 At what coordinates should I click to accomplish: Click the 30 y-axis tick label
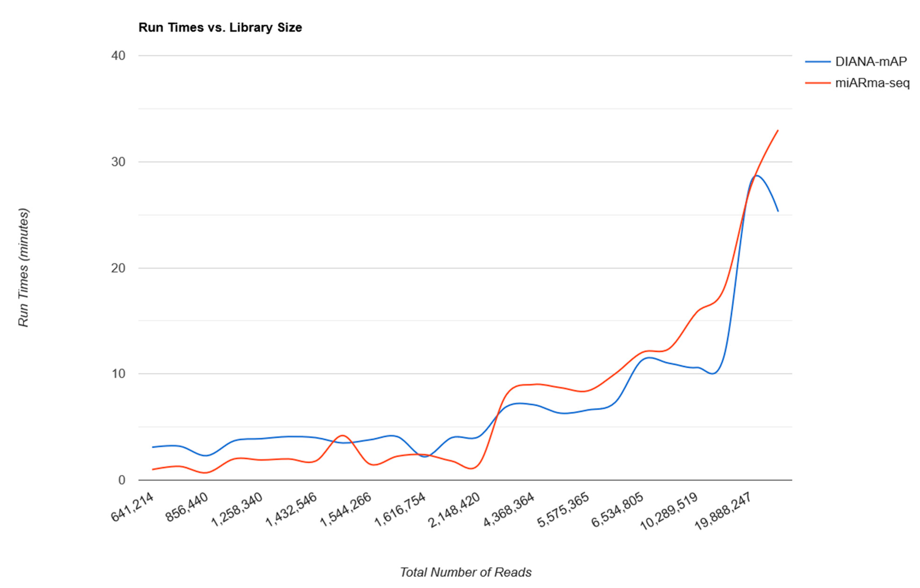coord(118,162)
